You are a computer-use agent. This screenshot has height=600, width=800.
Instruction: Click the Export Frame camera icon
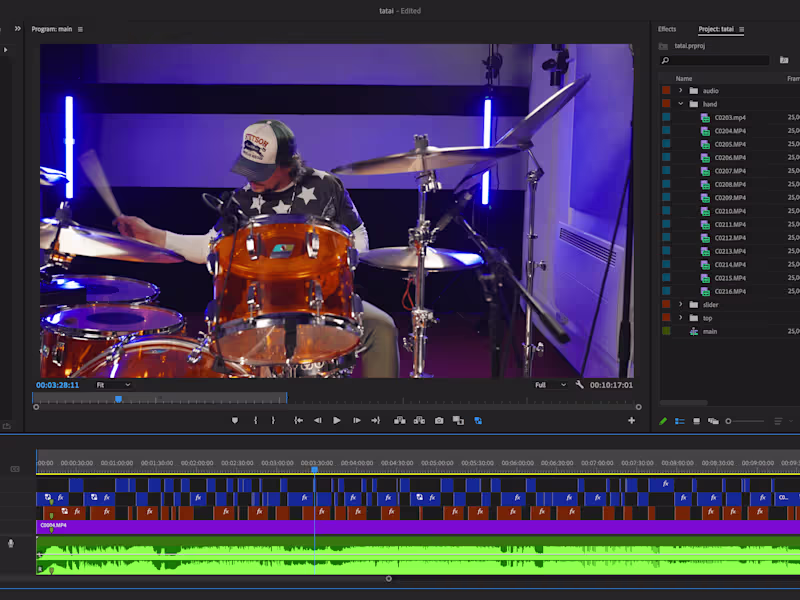pos(439,421)
